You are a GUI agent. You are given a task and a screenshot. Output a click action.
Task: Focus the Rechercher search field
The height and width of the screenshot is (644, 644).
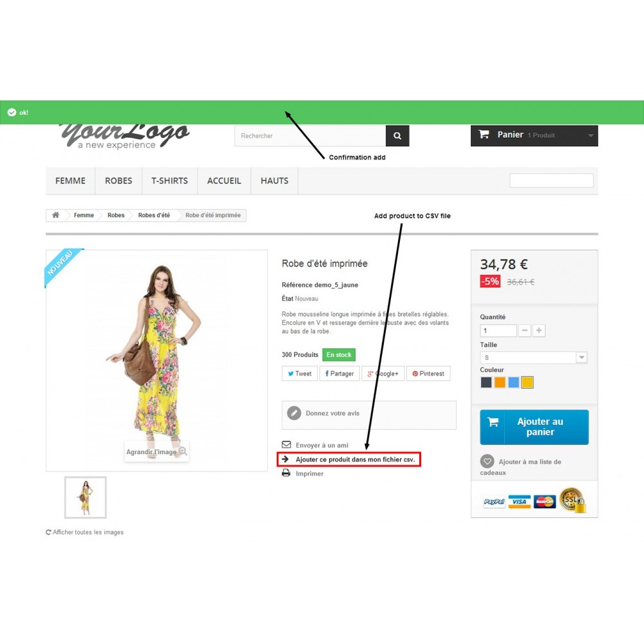click(310, 135)
